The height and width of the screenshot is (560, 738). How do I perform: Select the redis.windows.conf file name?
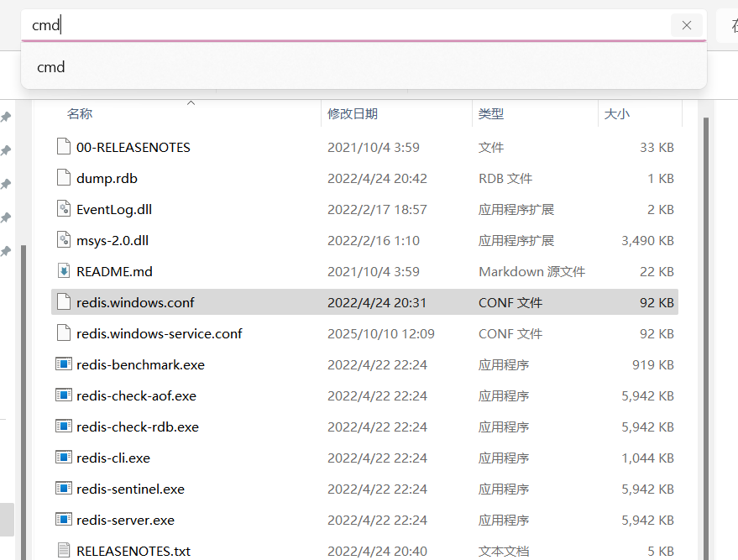pos(135,302)
